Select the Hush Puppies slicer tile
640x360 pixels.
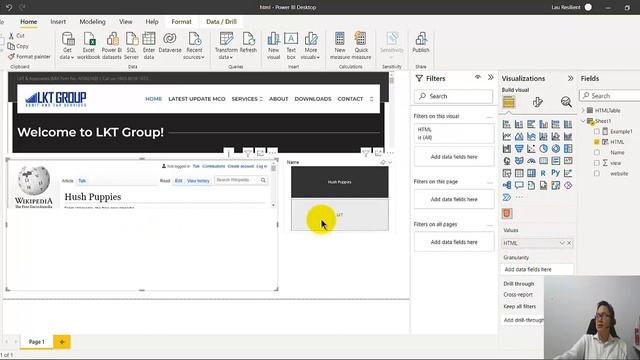click(340, 182)
